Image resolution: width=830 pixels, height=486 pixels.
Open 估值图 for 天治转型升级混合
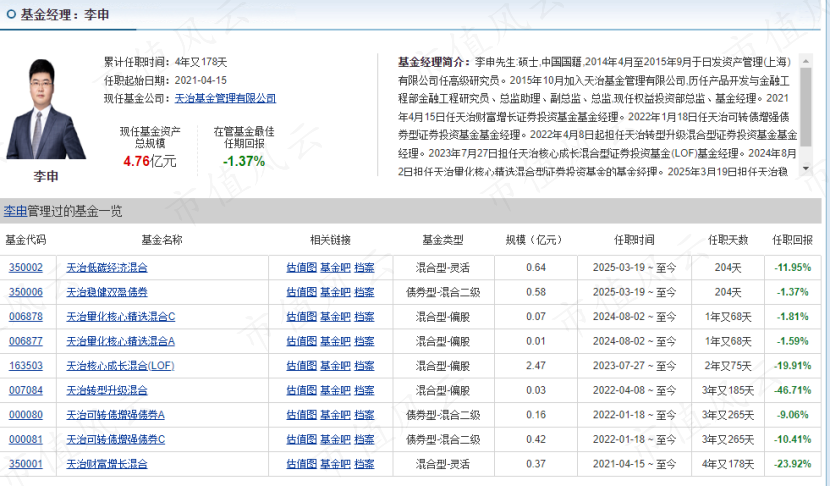pyautogui.click(x=301, y=390)
